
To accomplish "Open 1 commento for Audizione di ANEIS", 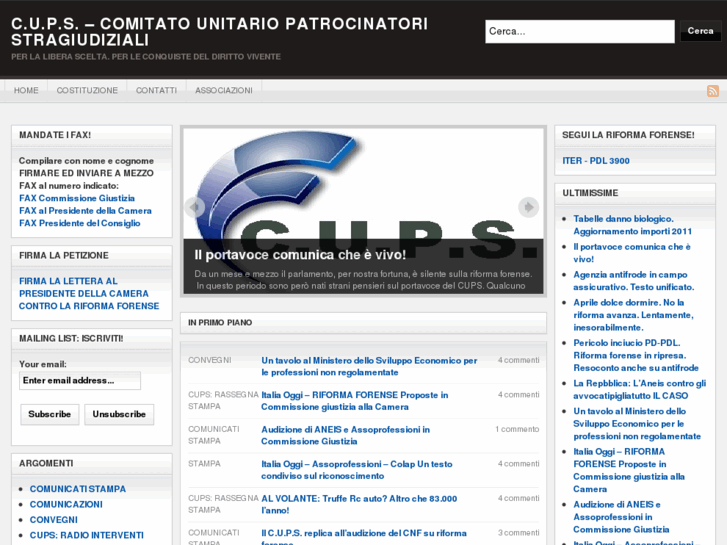I will click(x=517, y=430).
